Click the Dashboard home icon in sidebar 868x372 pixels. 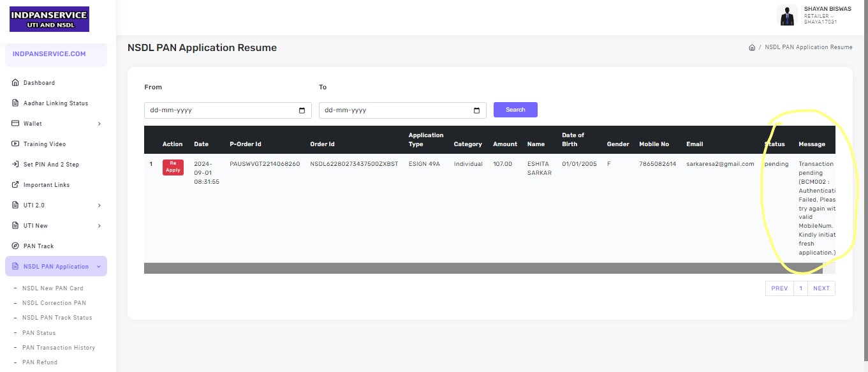click(15, 83)
